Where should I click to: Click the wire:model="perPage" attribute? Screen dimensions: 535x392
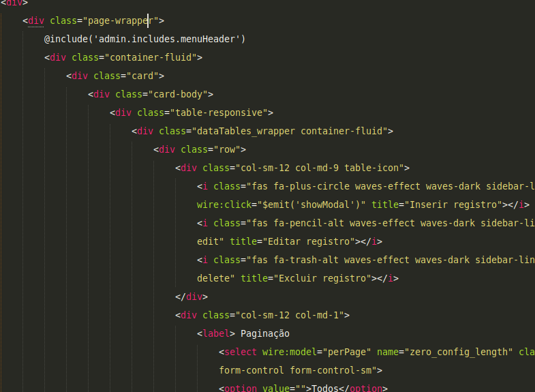317,352
